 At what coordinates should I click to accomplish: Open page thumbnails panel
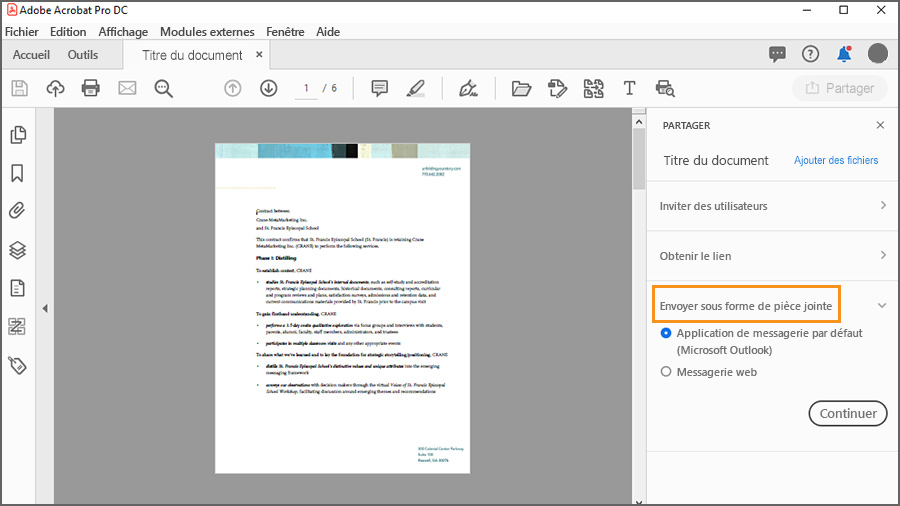click(18, 135)
